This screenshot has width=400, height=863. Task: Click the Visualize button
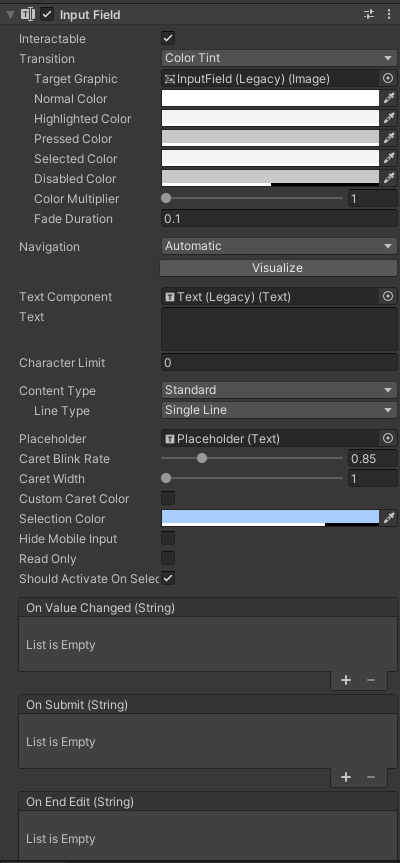click(x=278, y=268)
